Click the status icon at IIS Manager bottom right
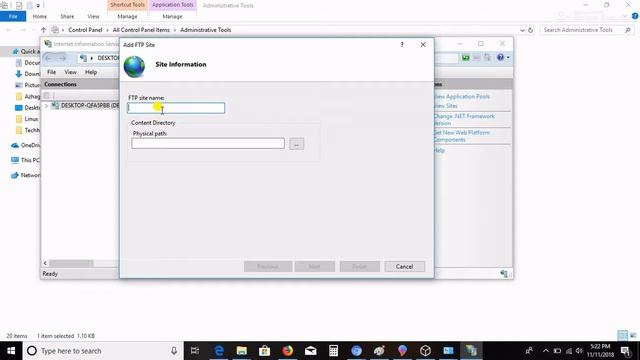Screen dimensions: 640x360 coord(504,274)
